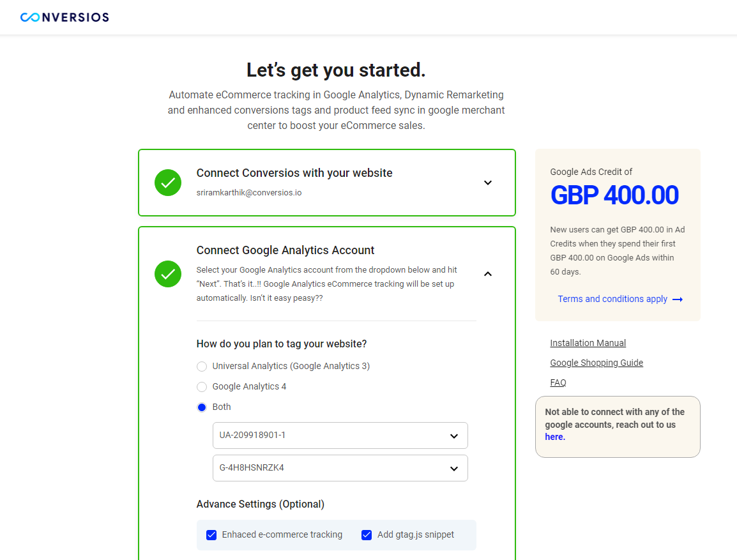Click arrow icon after Terms and conditions
Image resolution: width=737 pixels, height=560 pixels.
tap(678, 299)
